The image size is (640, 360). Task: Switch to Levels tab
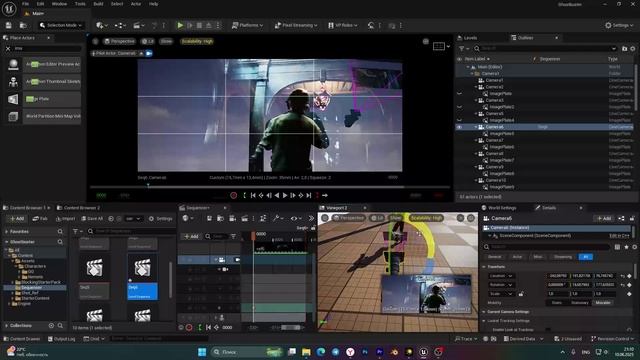467,38
